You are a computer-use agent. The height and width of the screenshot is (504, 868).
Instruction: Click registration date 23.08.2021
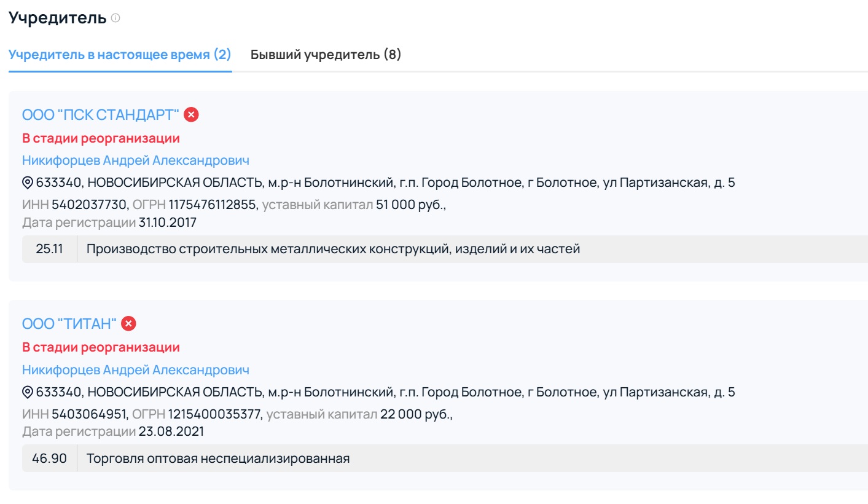pos(171,431)
